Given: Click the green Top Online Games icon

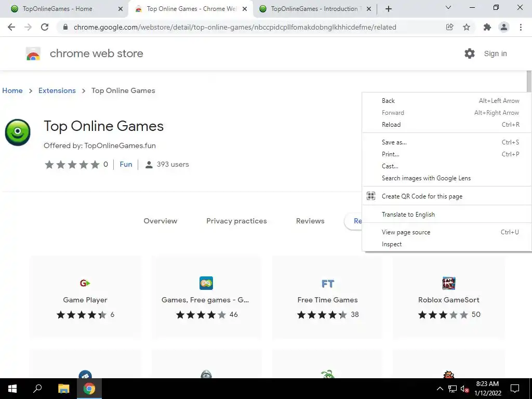Looking at the screenshot, I should pos(18,132).
